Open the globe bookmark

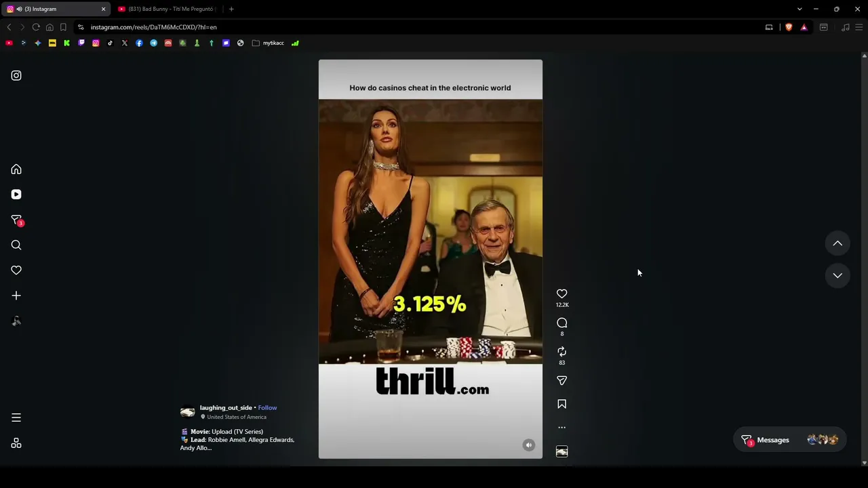coord(240,43)
